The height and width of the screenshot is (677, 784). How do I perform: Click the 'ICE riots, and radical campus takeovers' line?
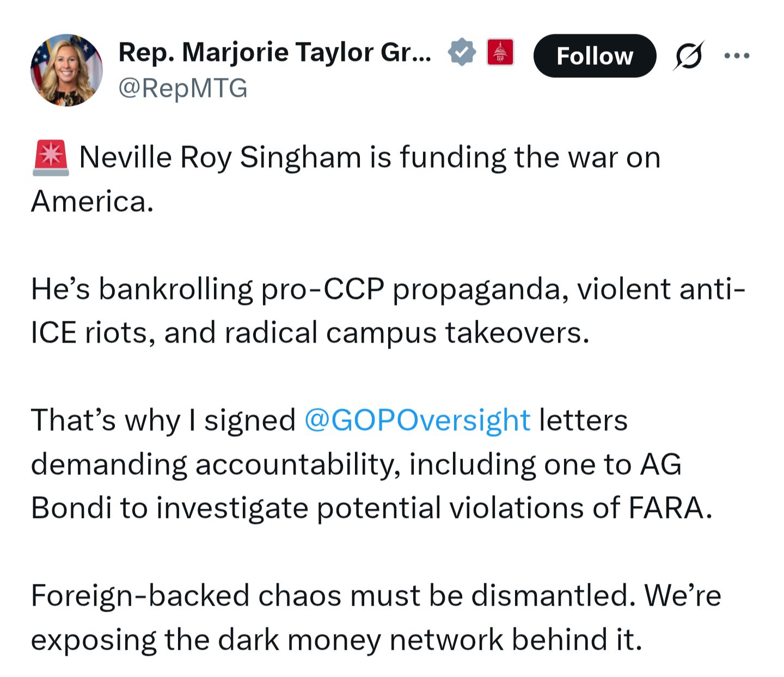(x=310, y=333)
